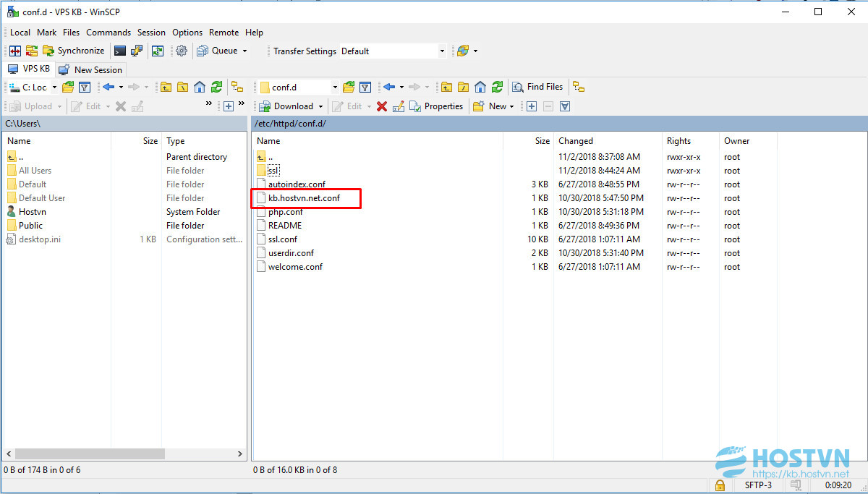Go back in local panel history
Viewport: 868px width, 494px height.
pyautogui.click(x=109, y=87)
